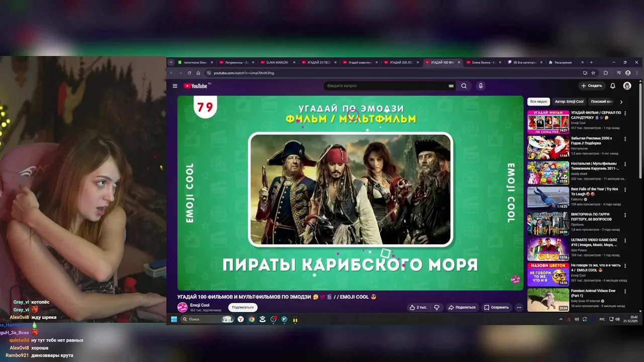
Task: Open the Chrome extensions puzzle icon
Action: [x=606, y=73]
